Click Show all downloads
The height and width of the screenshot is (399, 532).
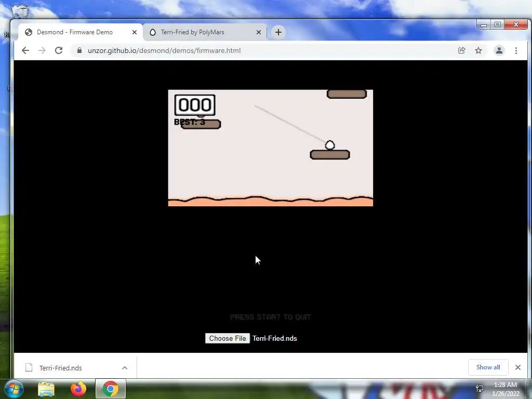pos(488,367)
